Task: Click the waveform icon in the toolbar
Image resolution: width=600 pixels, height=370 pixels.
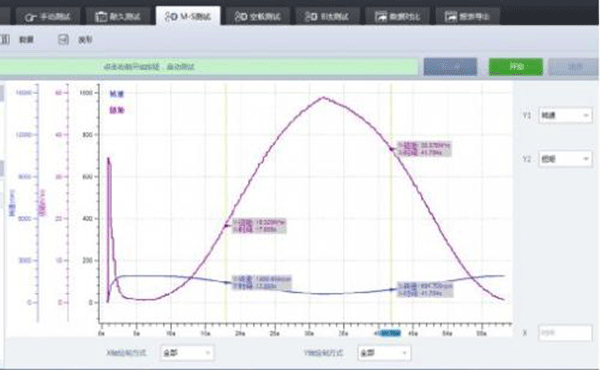Action: [x=64, y=39]
